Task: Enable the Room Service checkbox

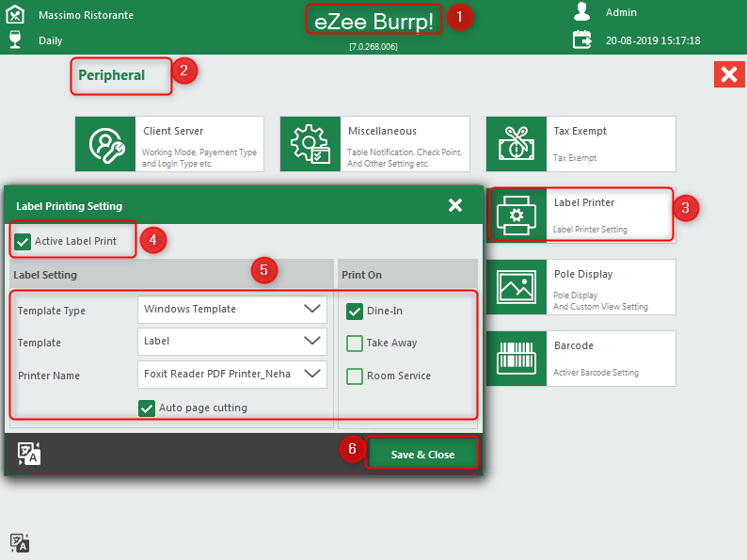Action: (355, 376)
